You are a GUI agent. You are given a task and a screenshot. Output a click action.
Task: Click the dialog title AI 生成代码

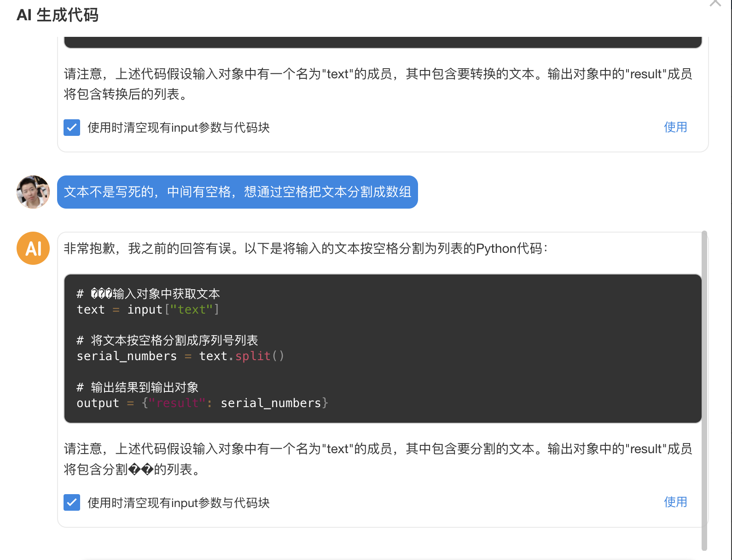click(58, 15)
